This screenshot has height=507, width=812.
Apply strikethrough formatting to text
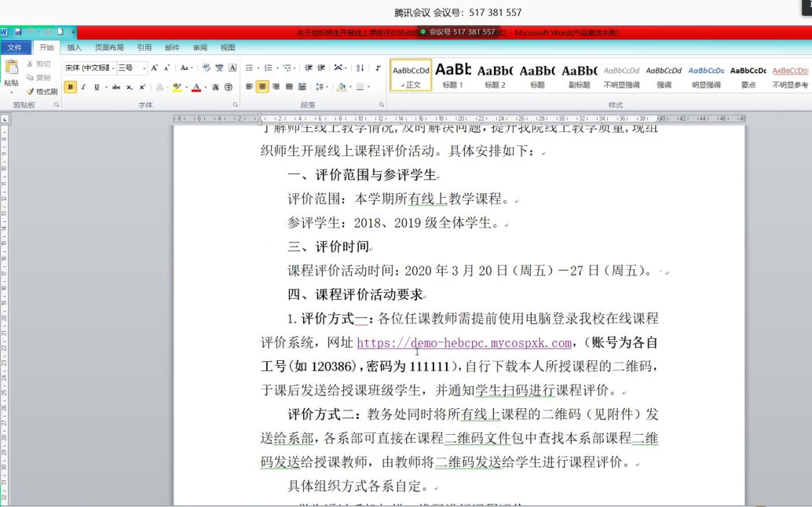pos(116,86)
